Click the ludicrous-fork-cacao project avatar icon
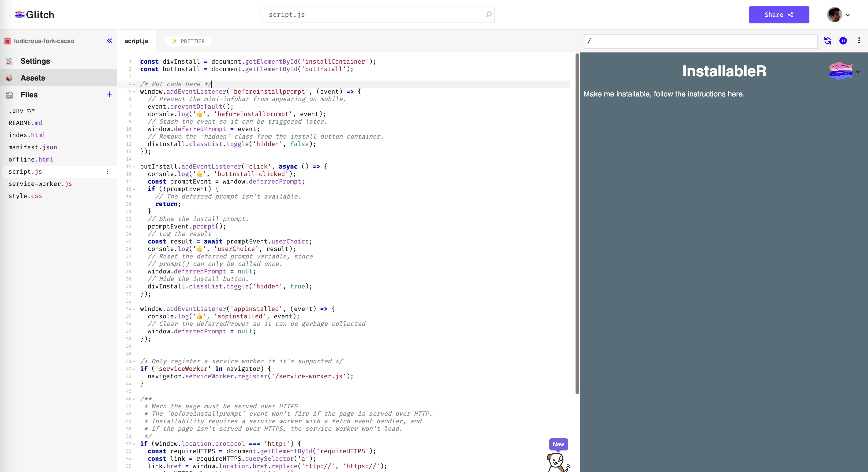 7,41
